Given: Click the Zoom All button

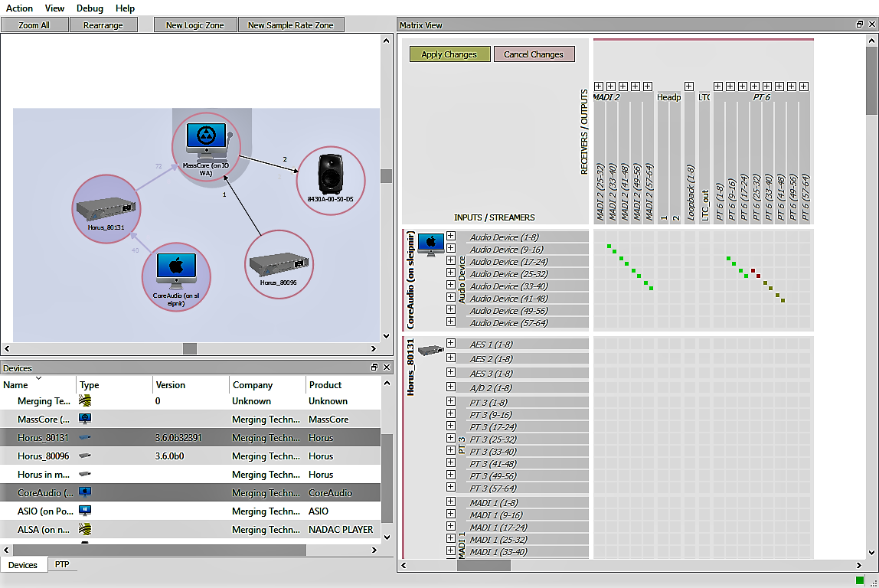Looking at the screenshot, I should click(34, 24).
